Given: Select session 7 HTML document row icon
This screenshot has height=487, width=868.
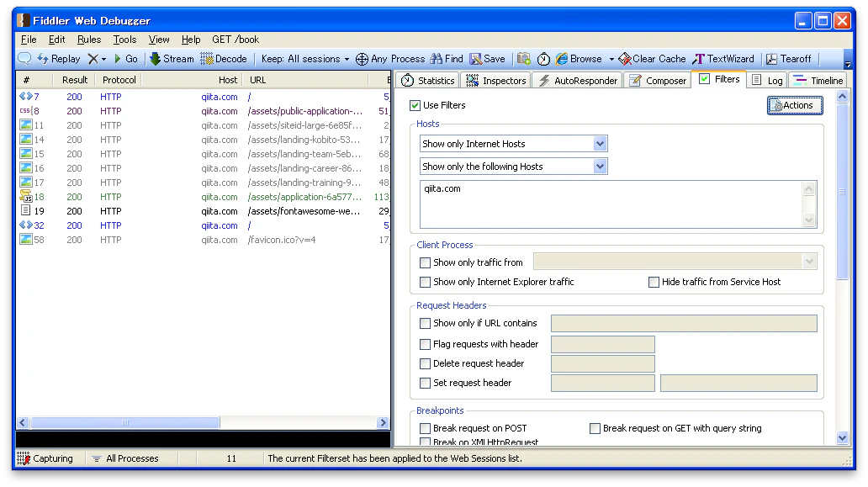Looking at the screenshot, I should pos(25,96).
